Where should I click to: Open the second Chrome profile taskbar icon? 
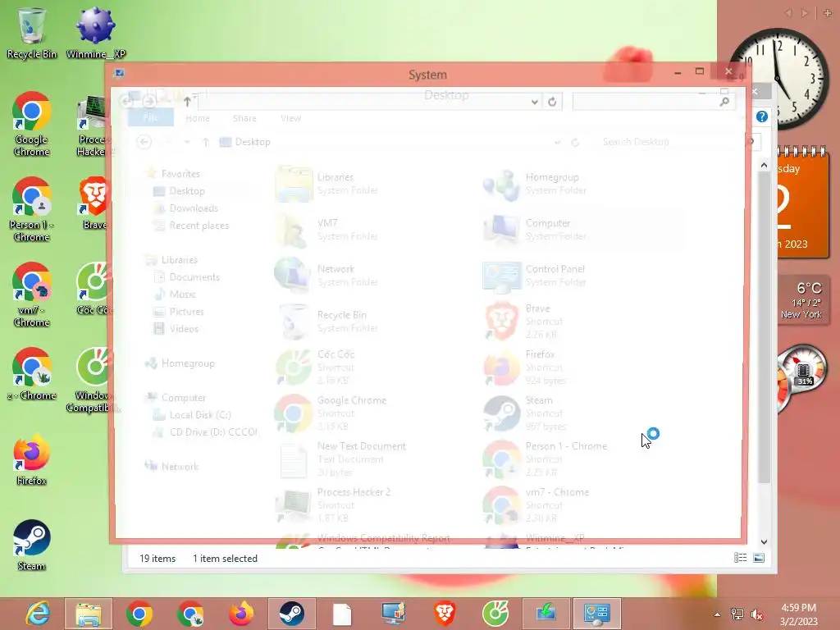(190, 614)
